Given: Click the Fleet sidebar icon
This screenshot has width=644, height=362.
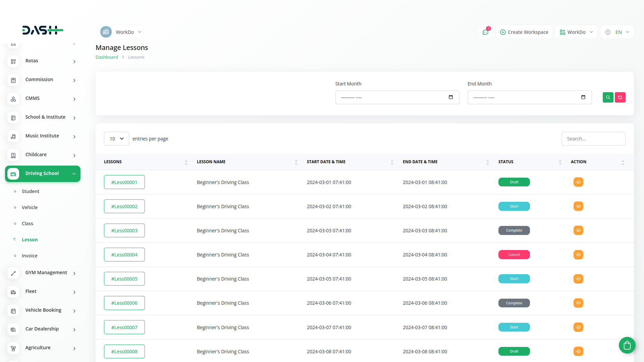Looking at the screenshot, I should coord(13,292).
